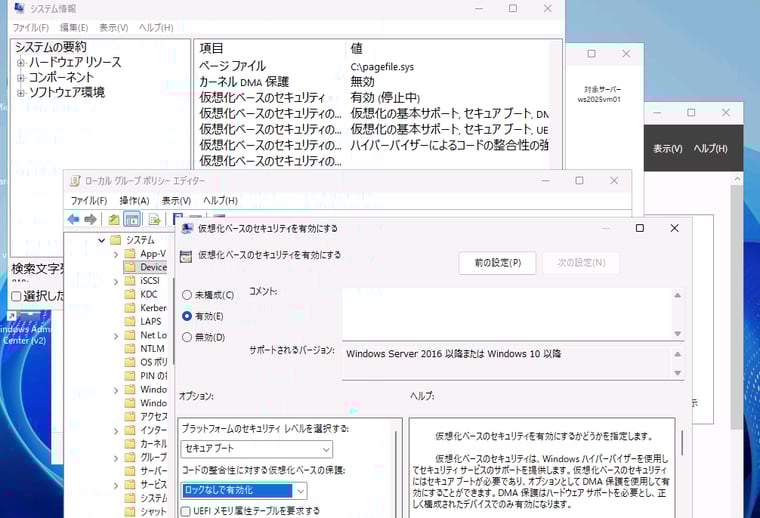The width and height of the screenshot is (760, 518).
Task: Expand コンポーネント in System Information tree
Action: pyautogui.click(x=20, y=78)
